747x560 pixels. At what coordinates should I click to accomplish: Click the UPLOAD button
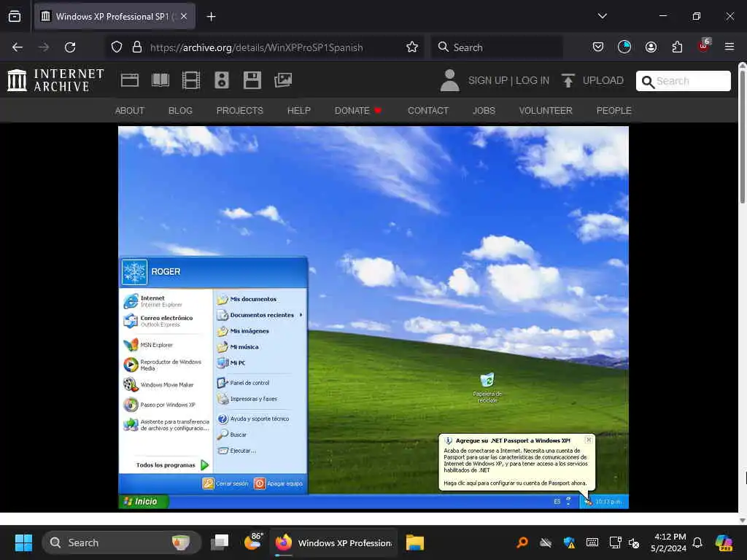592,80
